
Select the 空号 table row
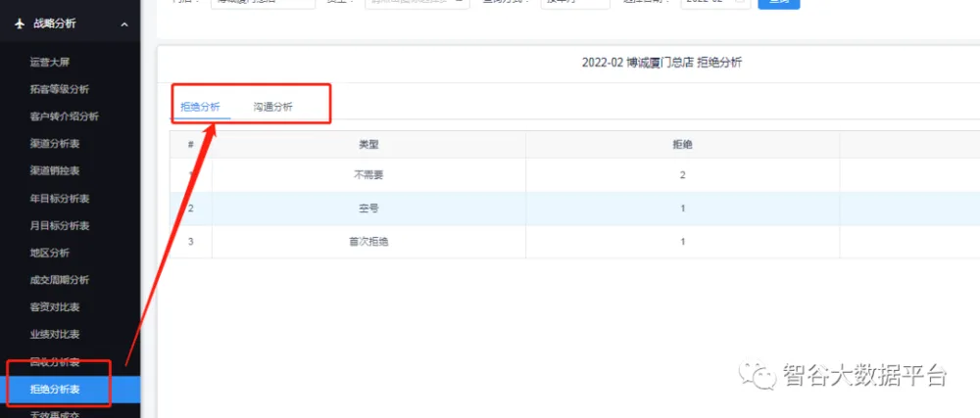[x=368, y=209]
